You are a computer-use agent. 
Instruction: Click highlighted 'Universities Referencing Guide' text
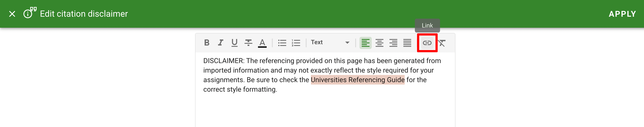[x=357, y=80]
